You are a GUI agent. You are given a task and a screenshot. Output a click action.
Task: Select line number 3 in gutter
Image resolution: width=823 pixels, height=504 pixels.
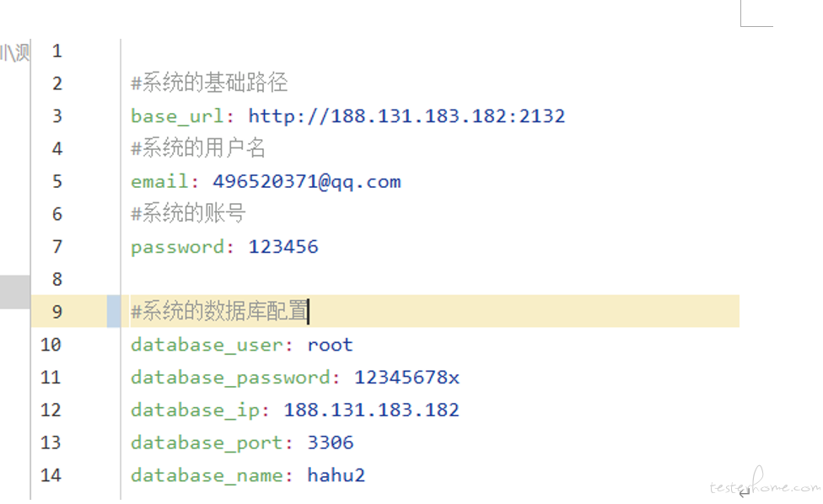click(57, 116)
